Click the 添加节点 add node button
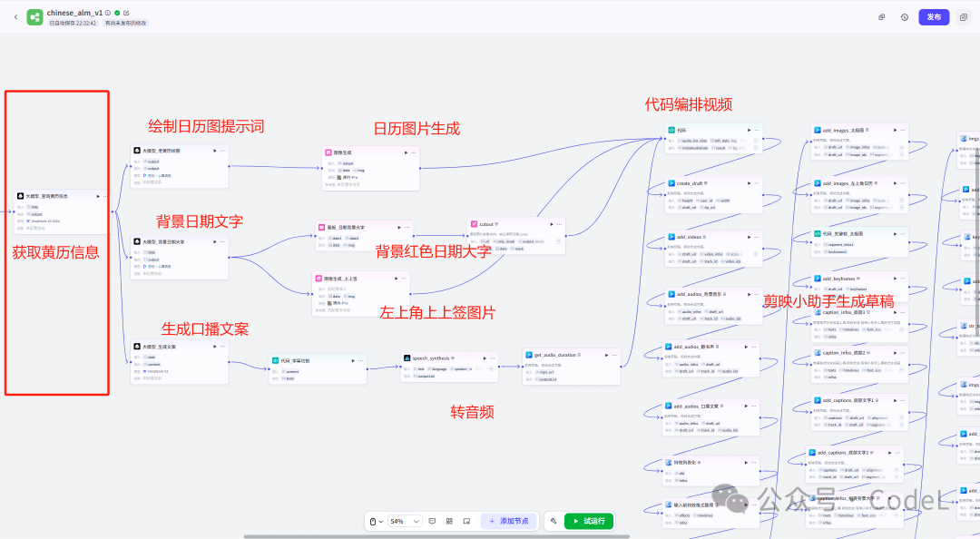 pyautogui.click(x=509, y=521)
